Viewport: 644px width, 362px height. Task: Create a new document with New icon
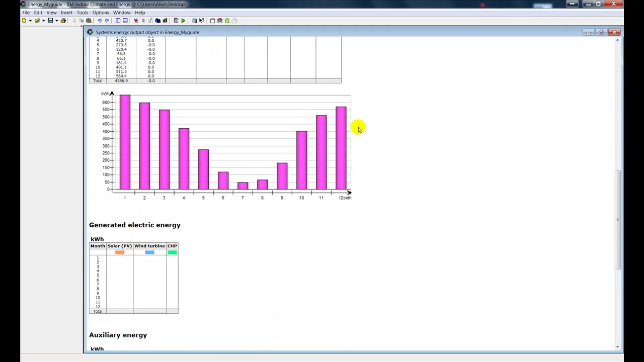tap(24, 21)
